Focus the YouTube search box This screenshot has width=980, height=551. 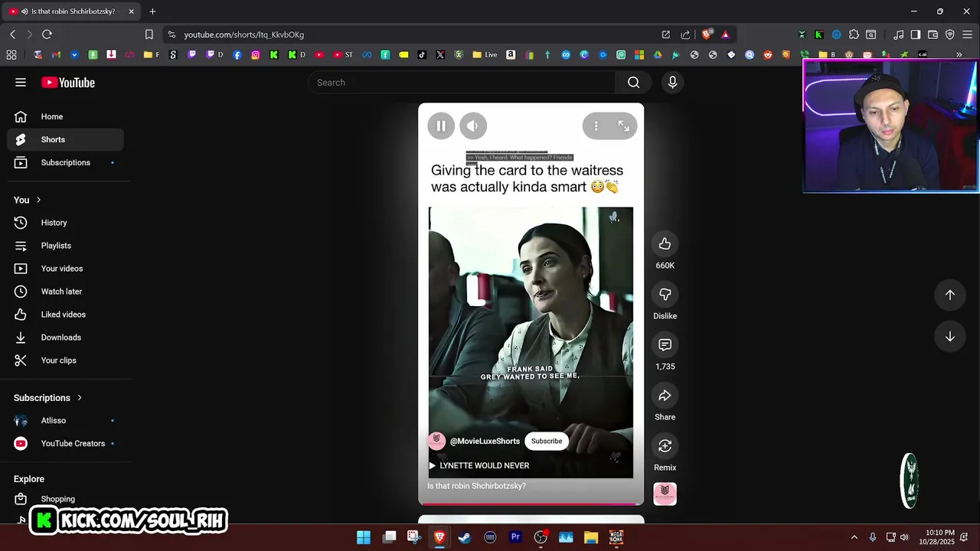tap(462, 83)
